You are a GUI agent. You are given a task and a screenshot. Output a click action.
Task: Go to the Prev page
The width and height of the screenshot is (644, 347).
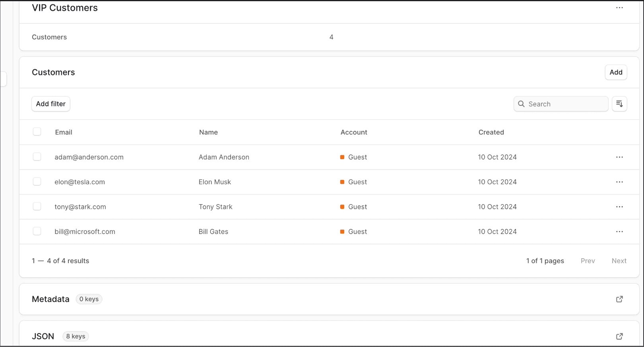[x=588, y=261]
